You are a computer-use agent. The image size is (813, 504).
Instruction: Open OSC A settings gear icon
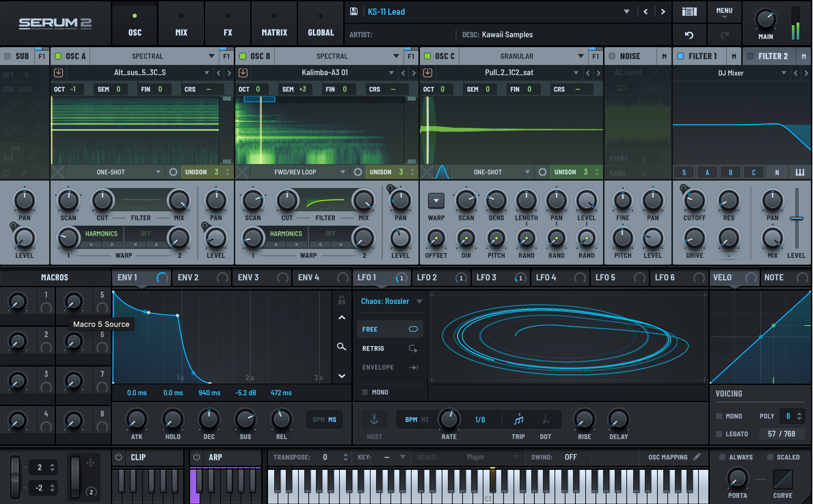click(x=173, y=172)
